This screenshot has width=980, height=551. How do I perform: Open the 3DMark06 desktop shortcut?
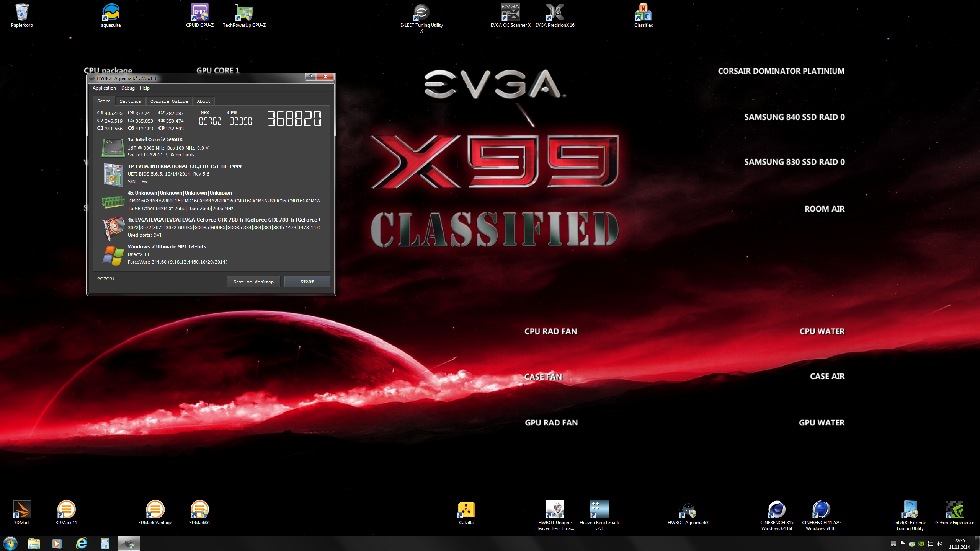199,513
